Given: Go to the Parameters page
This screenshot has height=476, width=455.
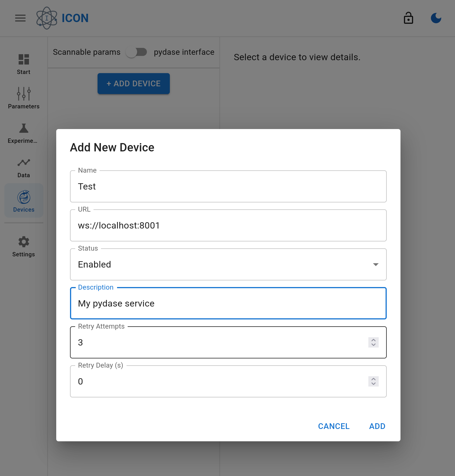Looking at the screenshot, I should click(24, 98).
